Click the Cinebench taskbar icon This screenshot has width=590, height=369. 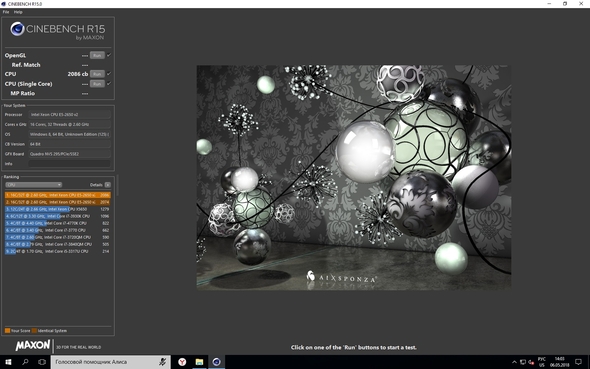coord(216,362)
